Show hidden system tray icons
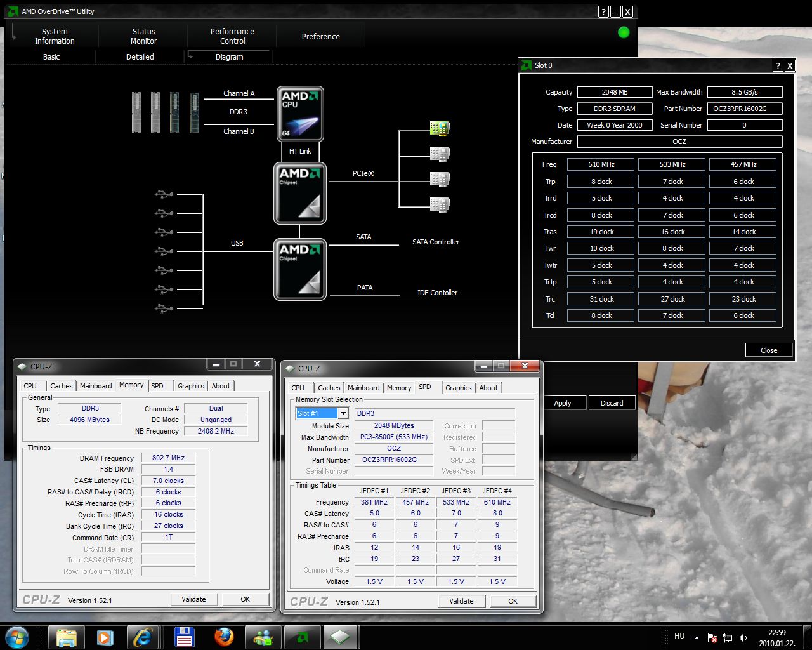The width and height of the screenshot is (812, 650). pos(697,637)
